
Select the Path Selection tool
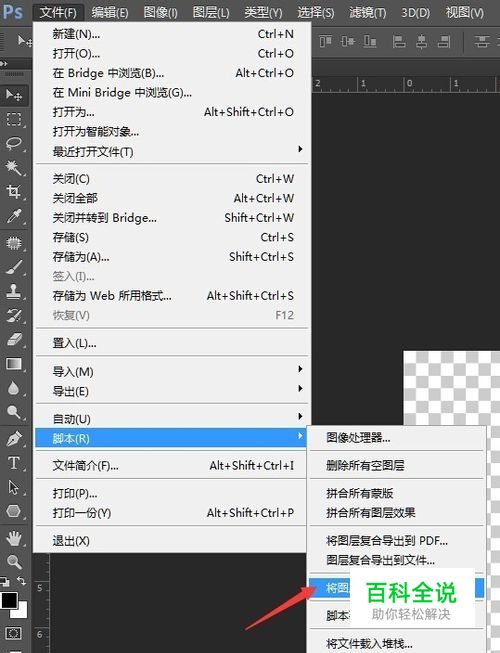(x=14, y=487)
